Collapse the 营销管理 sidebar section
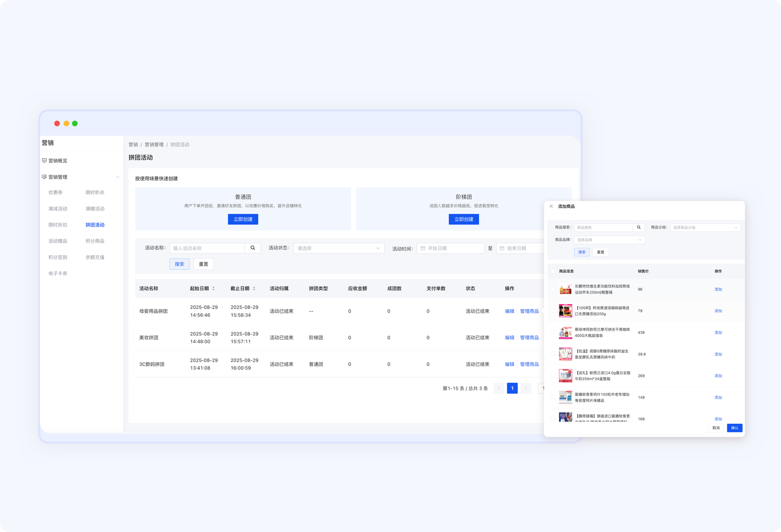 tap(117, 177)
